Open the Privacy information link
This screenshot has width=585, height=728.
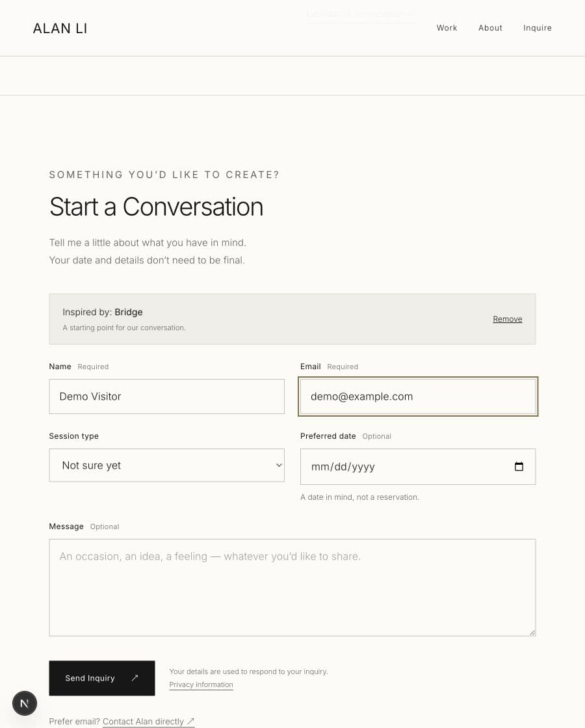201,685
